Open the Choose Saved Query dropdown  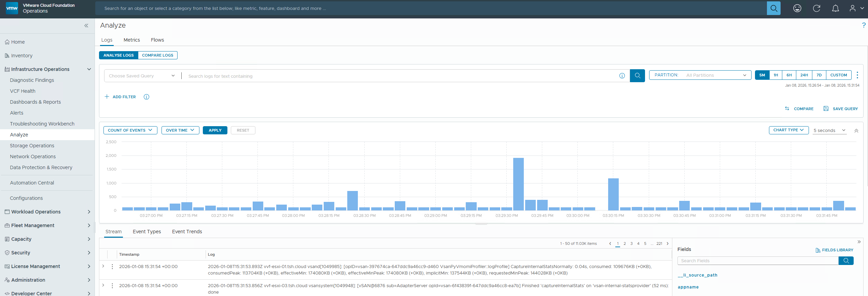142,76
